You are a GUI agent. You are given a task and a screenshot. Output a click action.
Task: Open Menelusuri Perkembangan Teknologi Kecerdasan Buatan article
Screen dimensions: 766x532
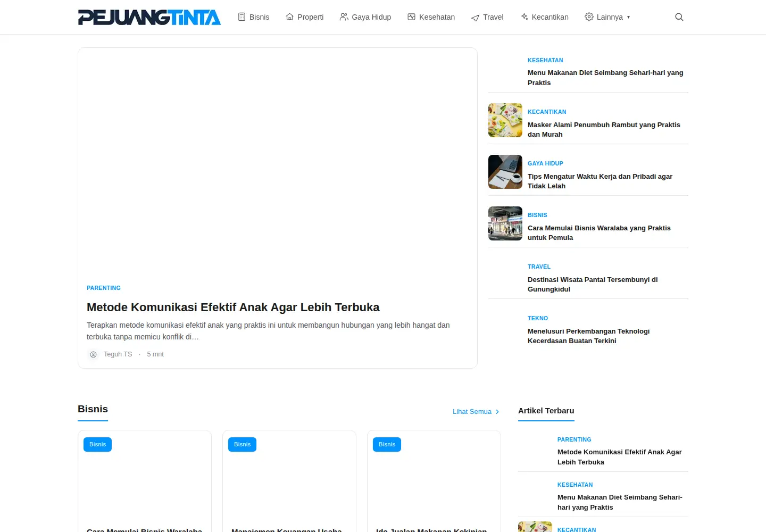tap(588, 336)
